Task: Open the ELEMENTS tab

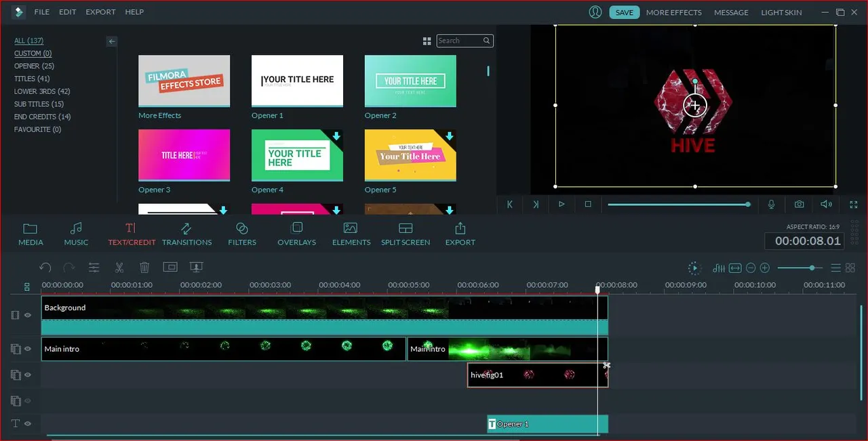Action: [351, 234]
